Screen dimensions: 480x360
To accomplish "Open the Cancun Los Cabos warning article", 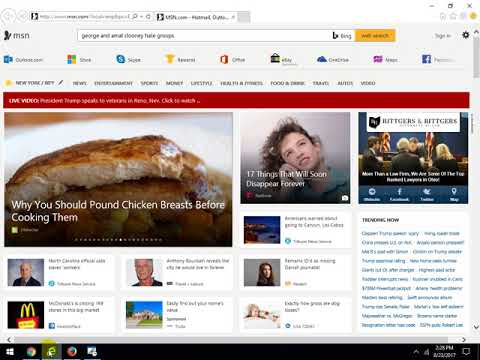I will coord(295,229).
